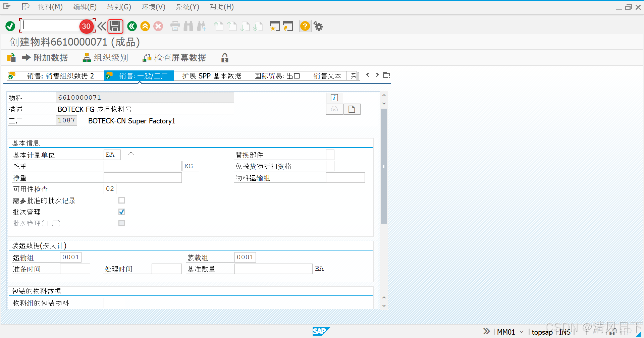Click the 基准数量 input field
Image resolution: width=644 pixels, height=338 pixels.
pos(273,269)
